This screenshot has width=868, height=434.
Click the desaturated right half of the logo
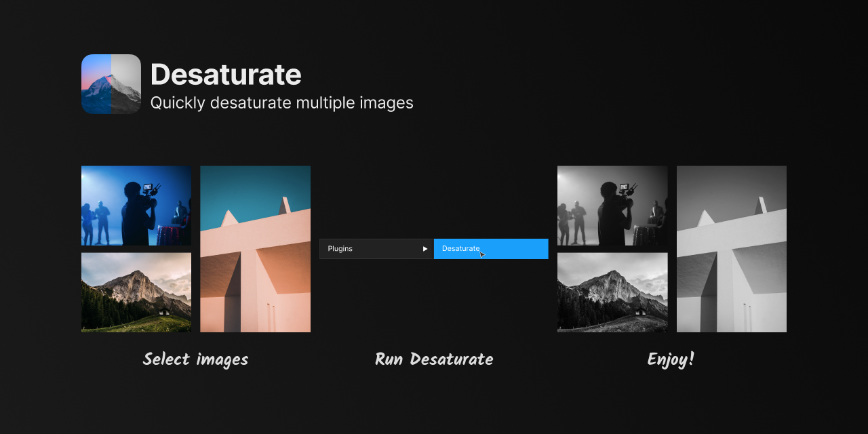click(x=126, y=83)
